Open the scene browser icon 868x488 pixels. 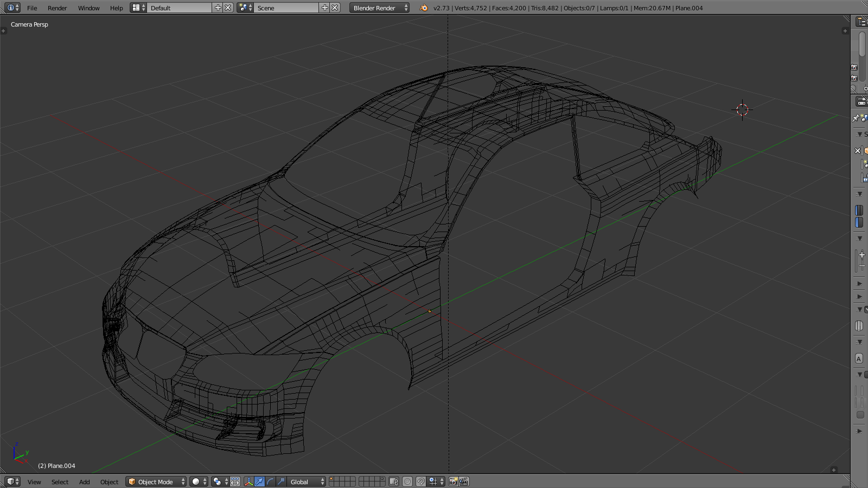click(245, 8)
